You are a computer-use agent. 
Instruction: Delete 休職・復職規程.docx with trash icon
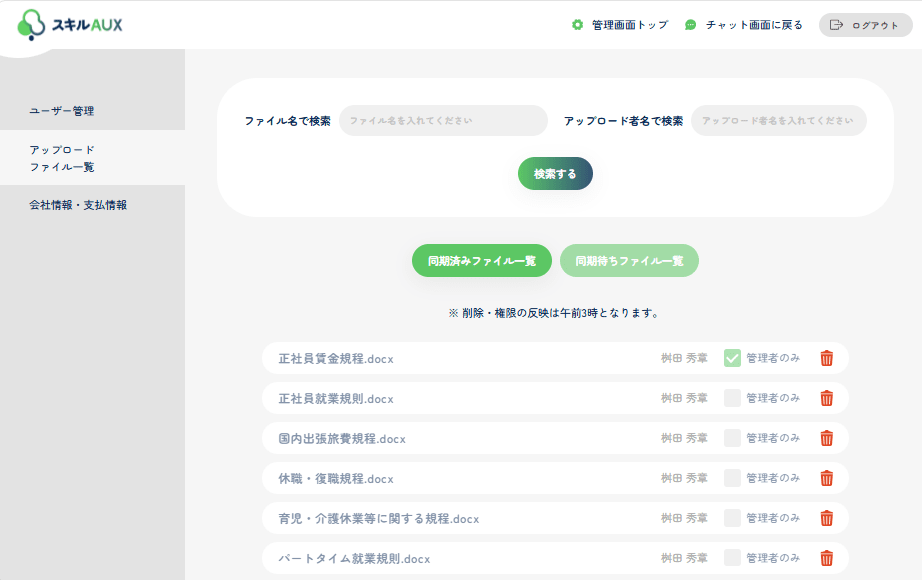tap(827, 478)
